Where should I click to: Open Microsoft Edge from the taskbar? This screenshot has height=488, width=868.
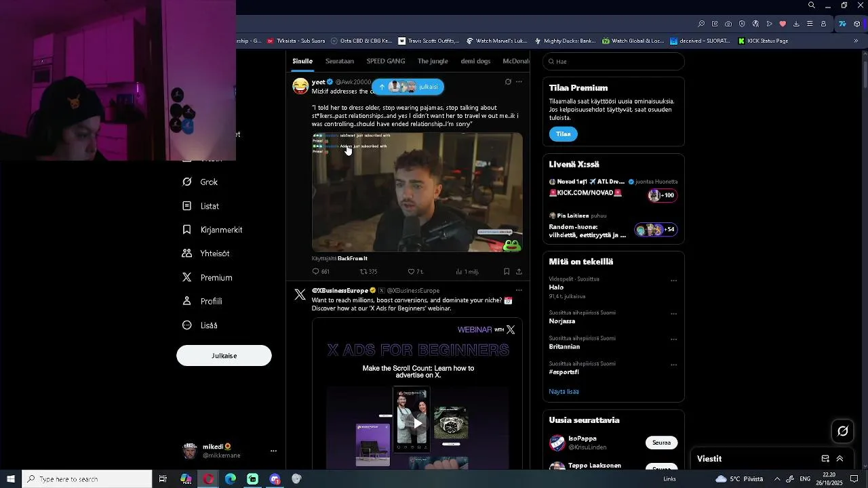tap(231, 479)
